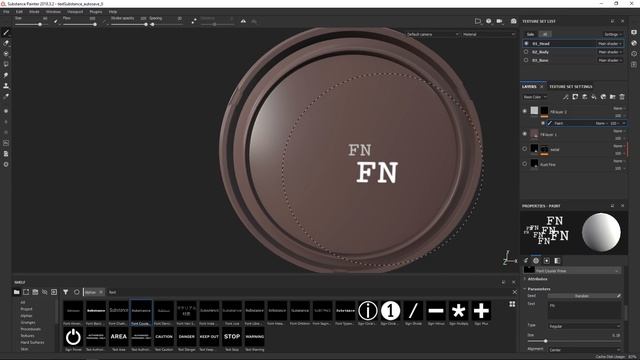The image size is (640, 360).
Task: Open the Alignment dropdown
Action: pyautogui.click(x=584, y=350)
